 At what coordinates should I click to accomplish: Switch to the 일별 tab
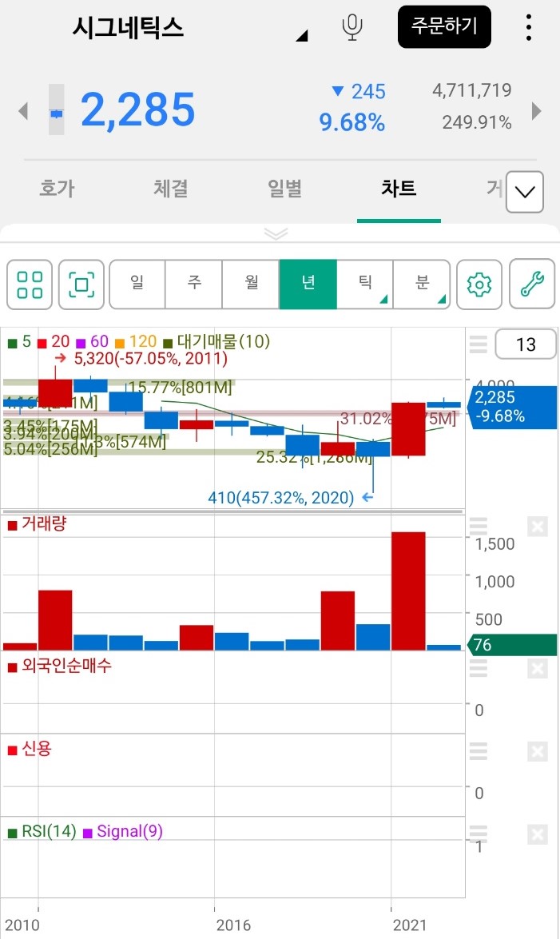tap(284, 189)
